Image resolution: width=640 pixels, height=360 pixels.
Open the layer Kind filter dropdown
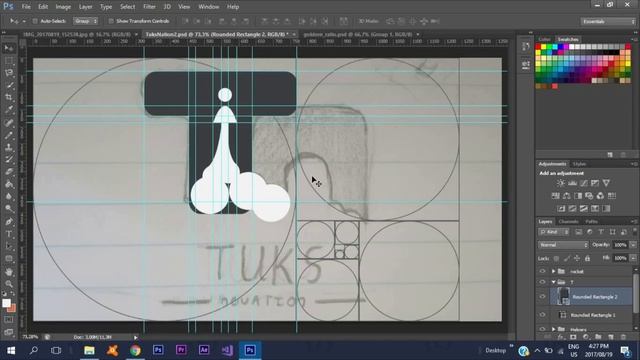(x=553, y=232)
